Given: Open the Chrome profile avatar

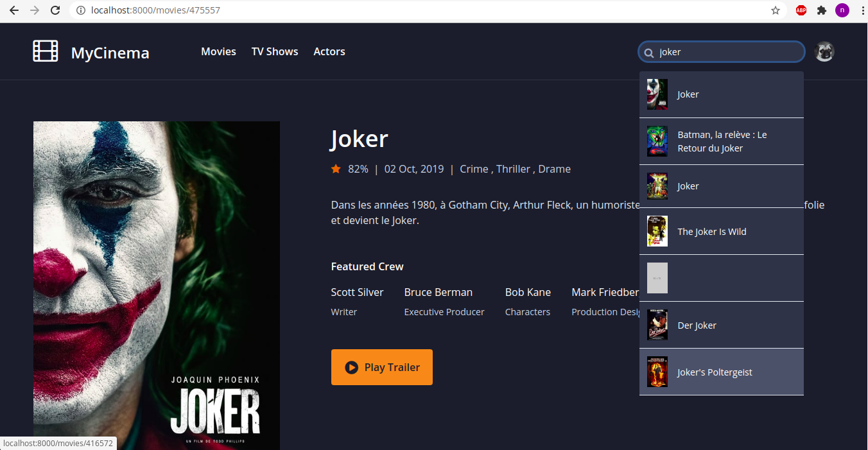Looking at the screenshot, I should coord(842,10).
